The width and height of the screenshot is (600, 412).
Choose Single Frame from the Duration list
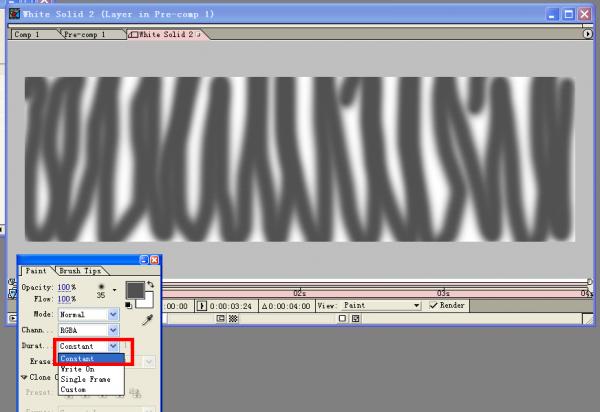[91, 379]
